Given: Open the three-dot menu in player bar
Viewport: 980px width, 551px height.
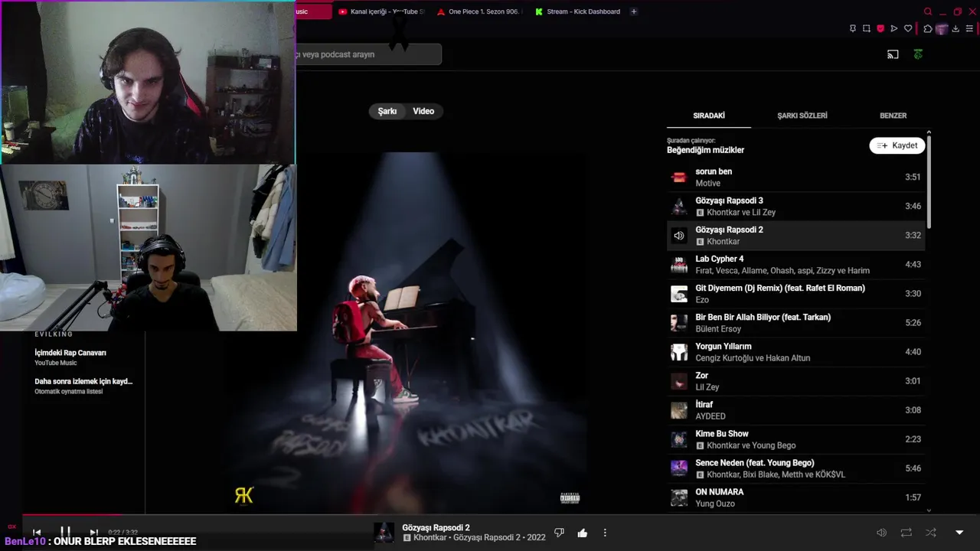Looking at the screenshot, I should (x=605, y=533).
